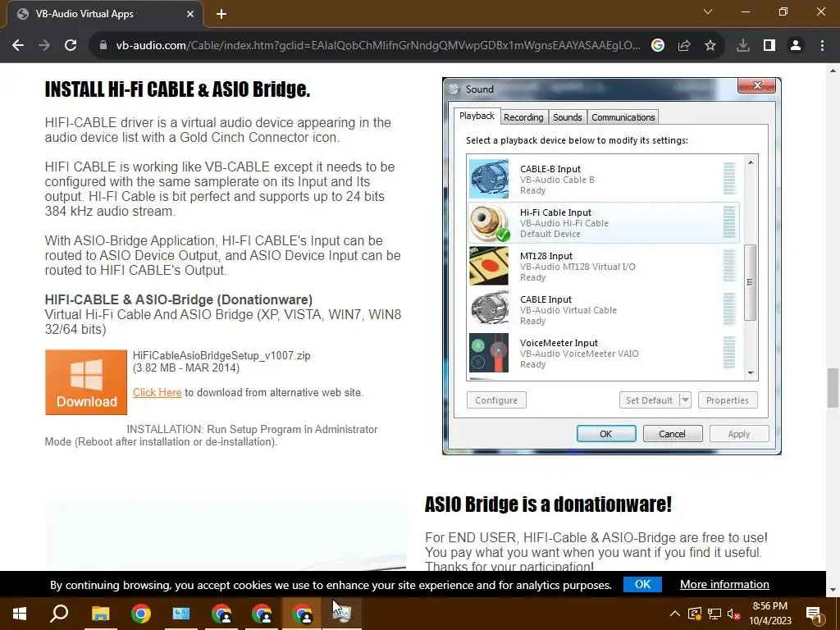Toggle Chrome side panel
Viewport: 840px width, 630px height.
(769, 46)
